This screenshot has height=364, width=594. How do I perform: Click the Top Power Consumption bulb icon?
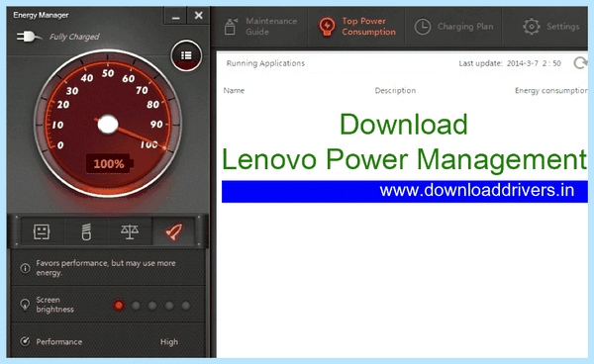(327, 27)
